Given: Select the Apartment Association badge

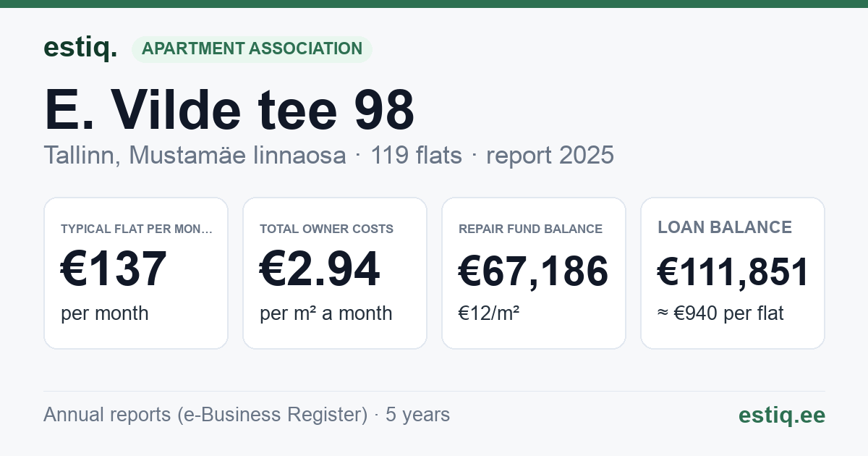Looking at the screenshot, I should [x=252, y=49].
